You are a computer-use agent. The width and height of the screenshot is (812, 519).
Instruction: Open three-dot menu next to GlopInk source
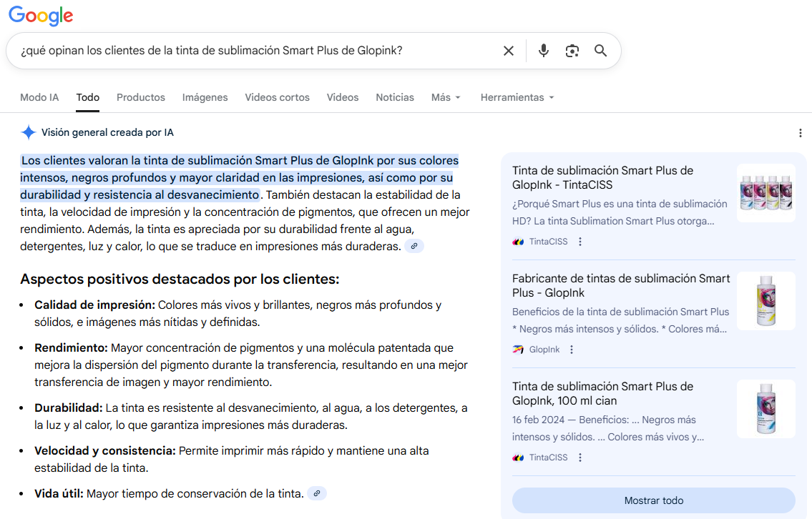click(572, 350)
